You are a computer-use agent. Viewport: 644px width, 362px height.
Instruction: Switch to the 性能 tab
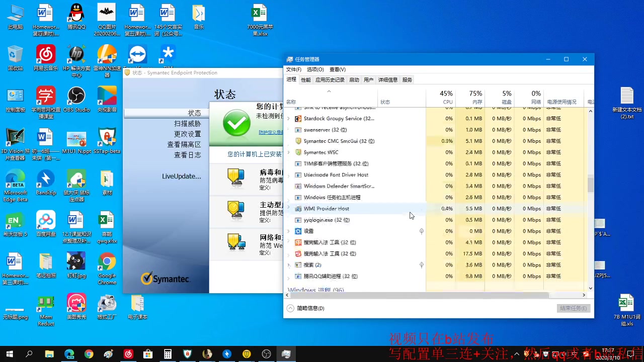(306, 79)
